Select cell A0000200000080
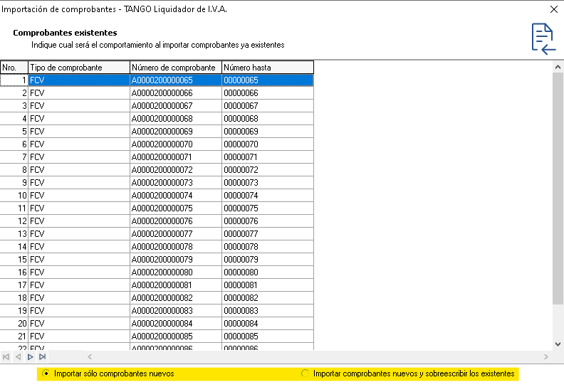 coord(176,272)
